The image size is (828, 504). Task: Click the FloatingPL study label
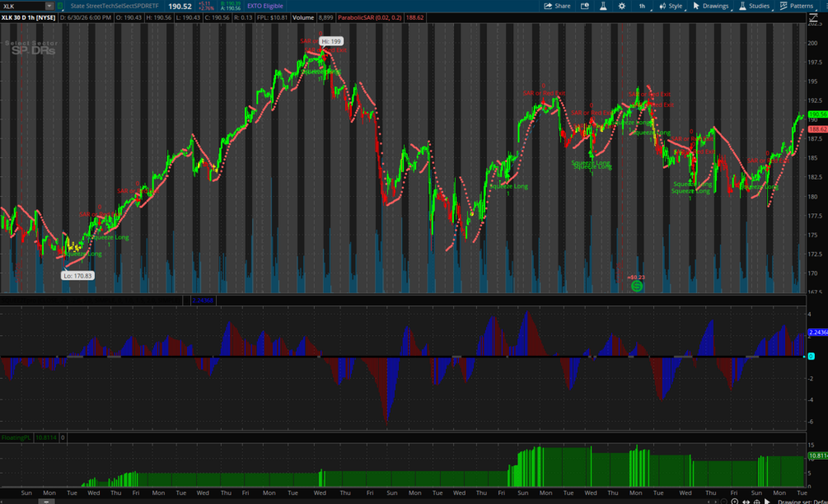coord(16,437)
